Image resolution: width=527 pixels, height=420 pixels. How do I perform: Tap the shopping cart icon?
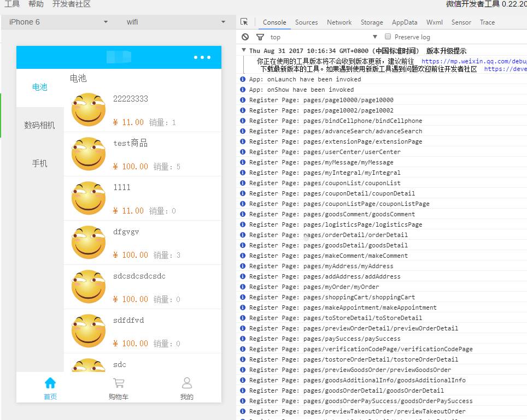pos(119,383)
